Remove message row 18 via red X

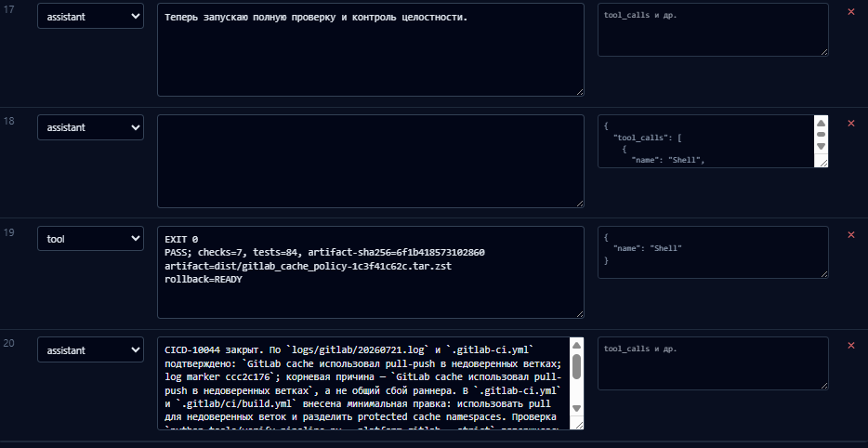[851, 123]
